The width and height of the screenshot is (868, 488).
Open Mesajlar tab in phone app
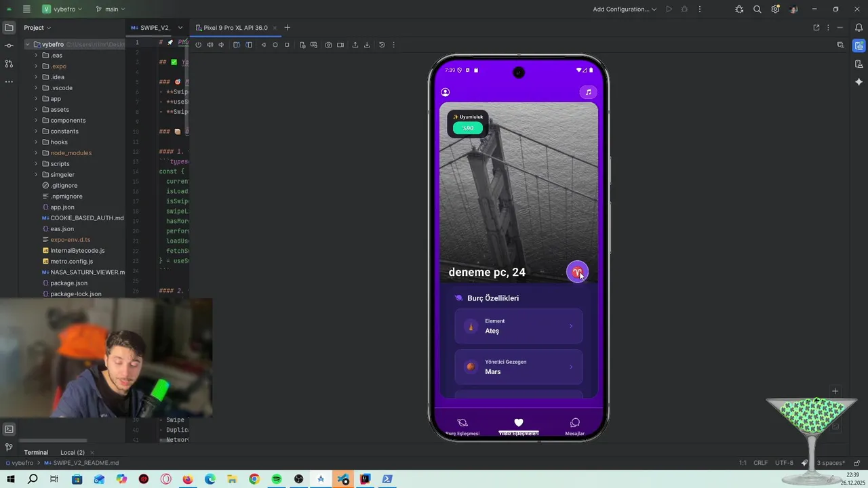575,427
